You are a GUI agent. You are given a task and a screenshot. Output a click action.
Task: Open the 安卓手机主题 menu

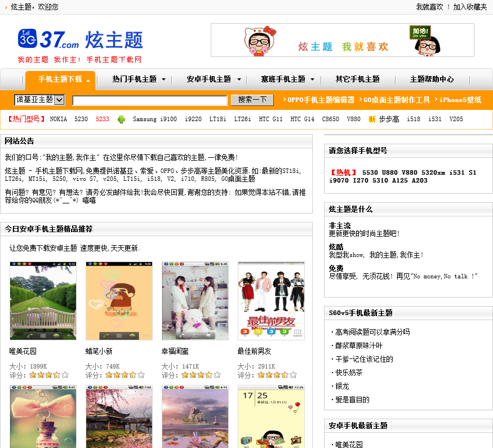[209, 79]
